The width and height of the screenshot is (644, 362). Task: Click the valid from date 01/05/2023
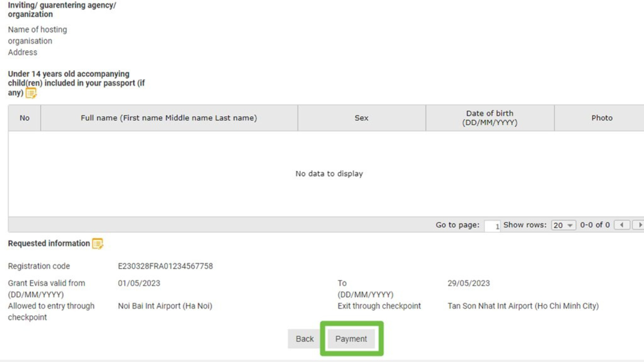click(x=139, y=283)
